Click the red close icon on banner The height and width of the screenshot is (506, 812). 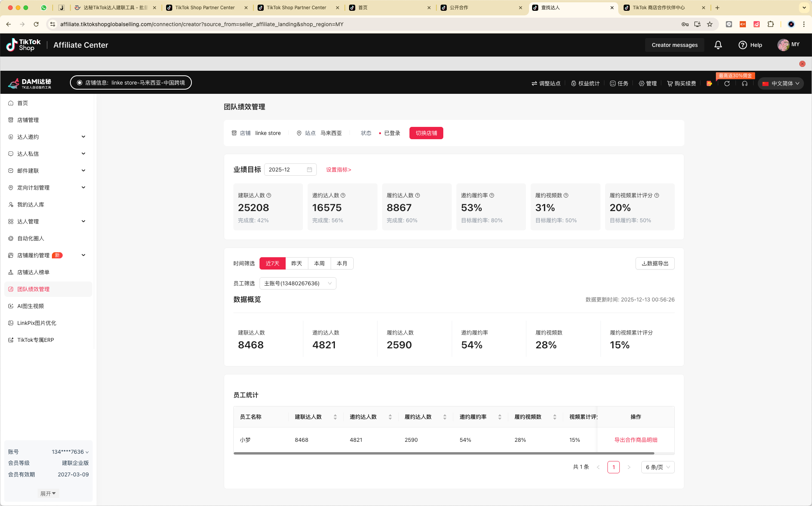click(x=802, y=64)
